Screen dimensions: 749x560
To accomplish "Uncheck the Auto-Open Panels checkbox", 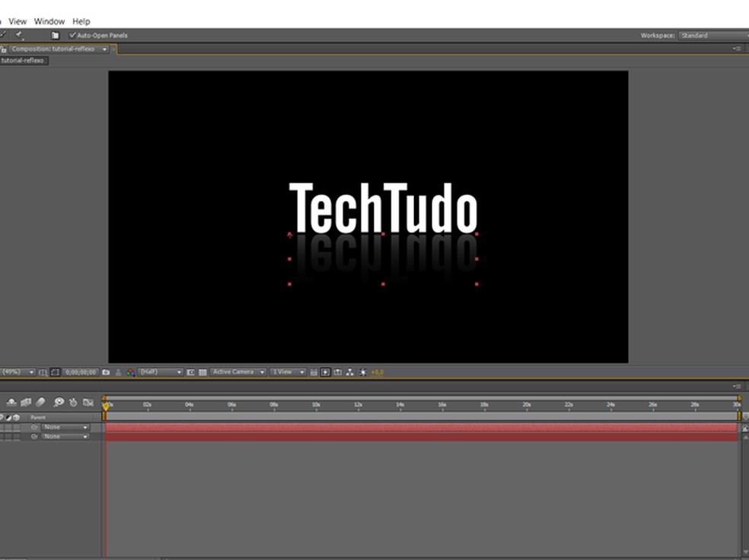I will click(x=72, y=35).
